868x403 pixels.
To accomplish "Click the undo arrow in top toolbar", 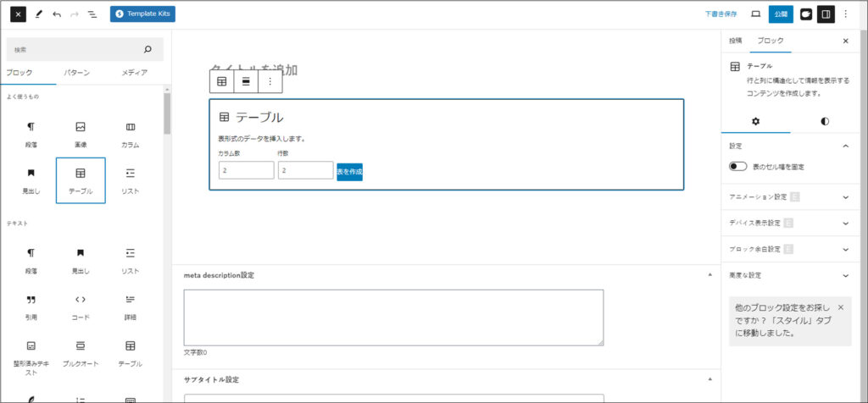I will pyautogui.click(x=57, y=14).
